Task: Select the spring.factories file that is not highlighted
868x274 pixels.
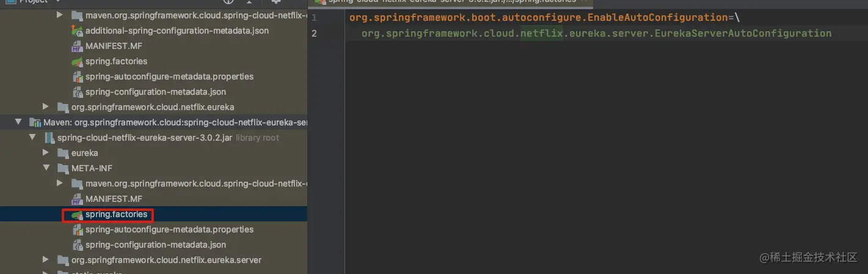Action: pos(116,61)
